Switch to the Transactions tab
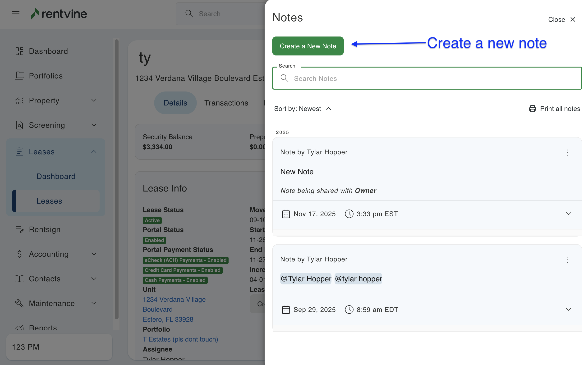This screenshot has height=365, width=588. point(226,103)
